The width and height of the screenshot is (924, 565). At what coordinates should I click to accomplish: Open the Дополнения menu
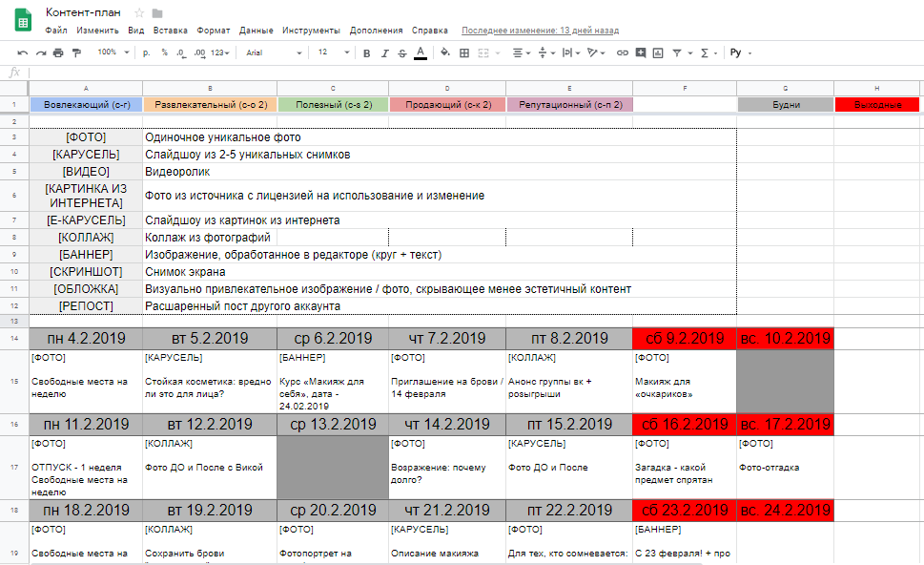376,31
